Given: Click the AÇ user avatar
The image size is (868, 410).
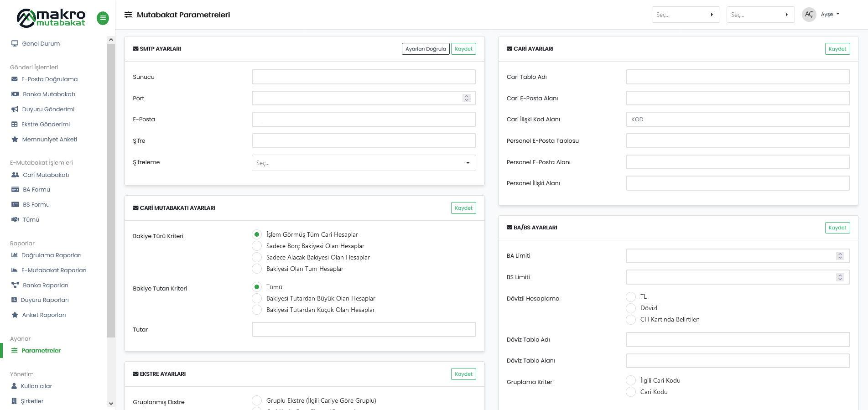Looking at the screenshot, I should coord(809,15).
